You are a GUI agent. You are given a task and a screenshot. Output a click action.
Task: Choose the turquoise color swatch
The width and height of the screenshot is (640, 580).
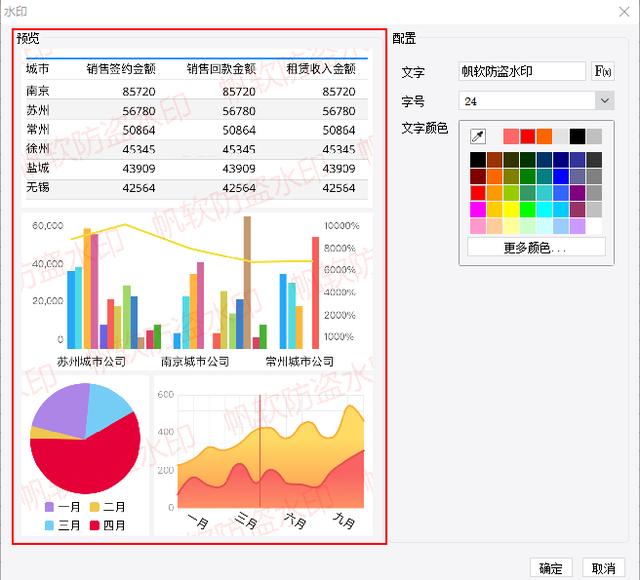pos(544,193)
